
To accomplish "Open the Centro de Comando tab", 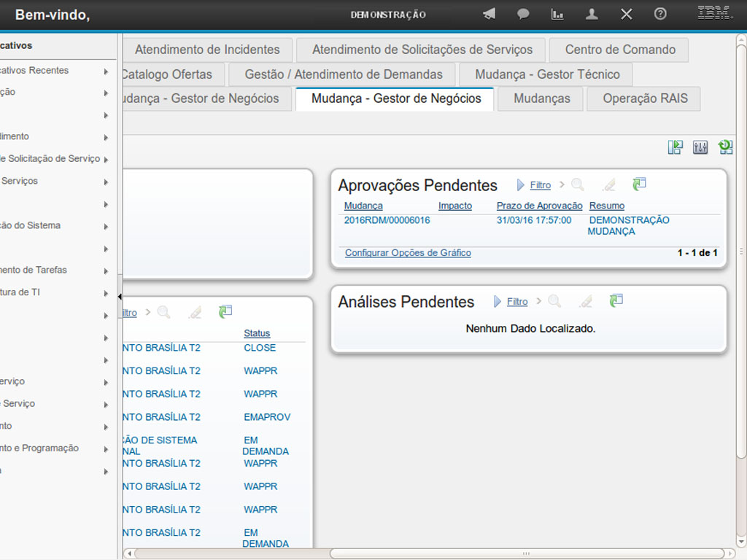I will coord(620,50).
